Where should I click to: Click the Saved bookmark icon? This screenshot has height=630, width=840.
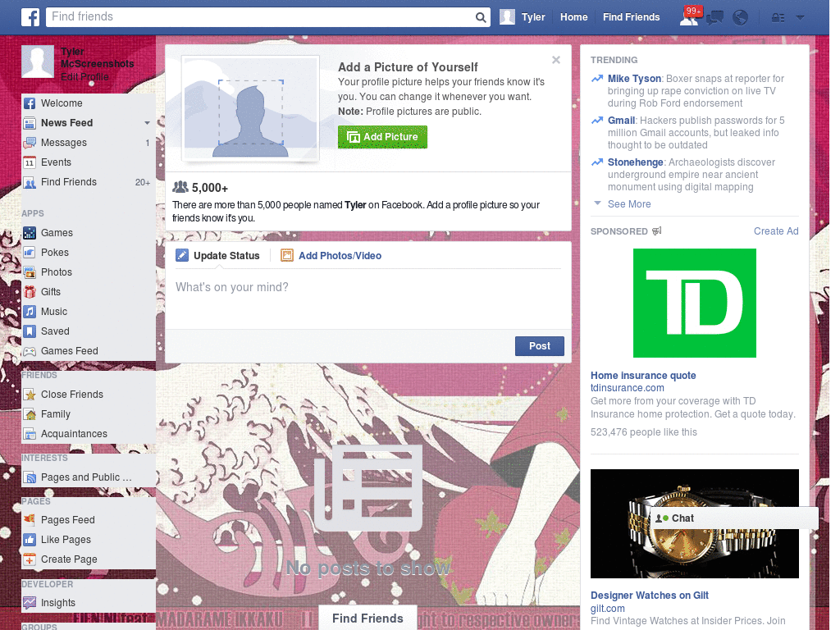click(30, 331)
